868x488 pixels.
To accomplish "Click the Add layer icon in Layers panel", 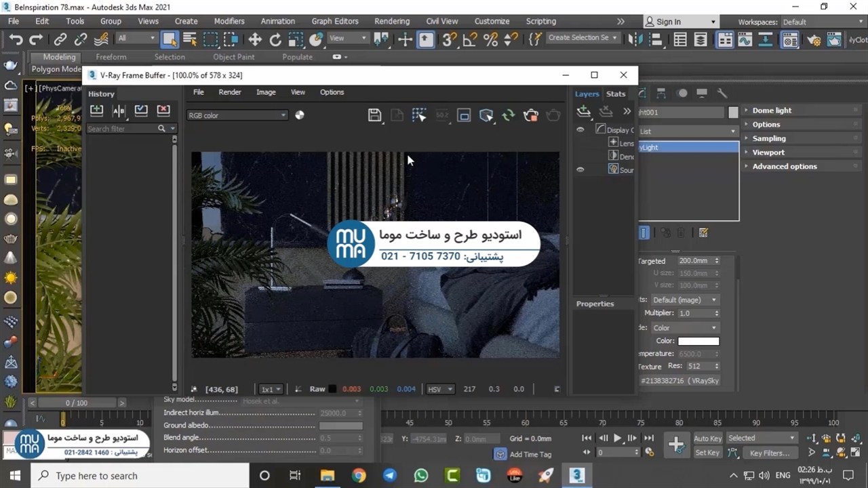I will [x=583, y=111].
